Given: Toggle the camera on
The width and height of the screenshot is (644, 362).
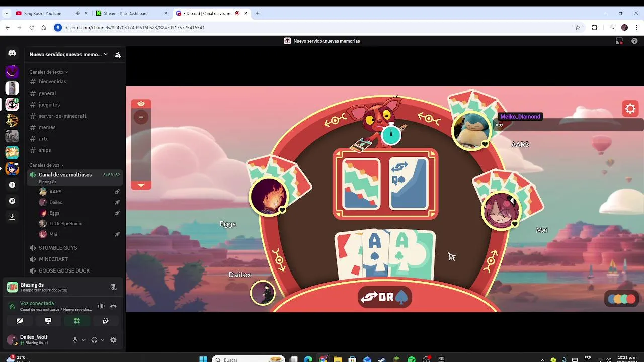Looking at the screenshot, I should (x=20, y=320).
